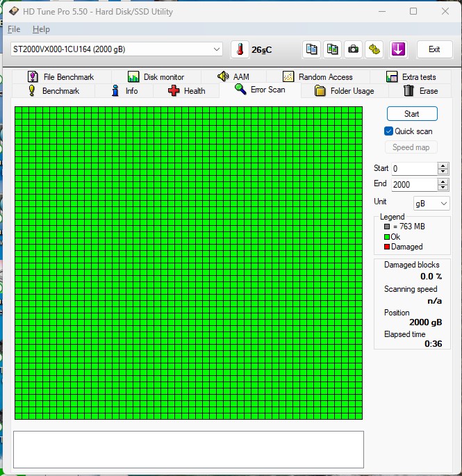The image size is (462, 476).
Task: Click the thermometer temperature icon
Action: click(x=240, y=49)
